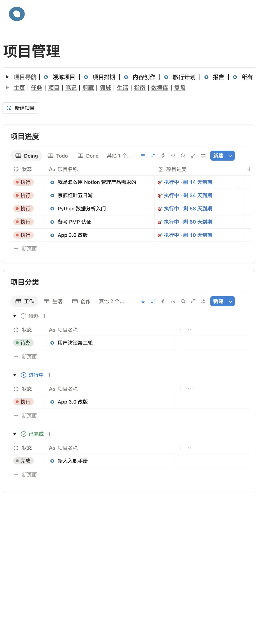Open view settings icon in 项目分类
Screen dimensions: 258x644
point(203,301)
